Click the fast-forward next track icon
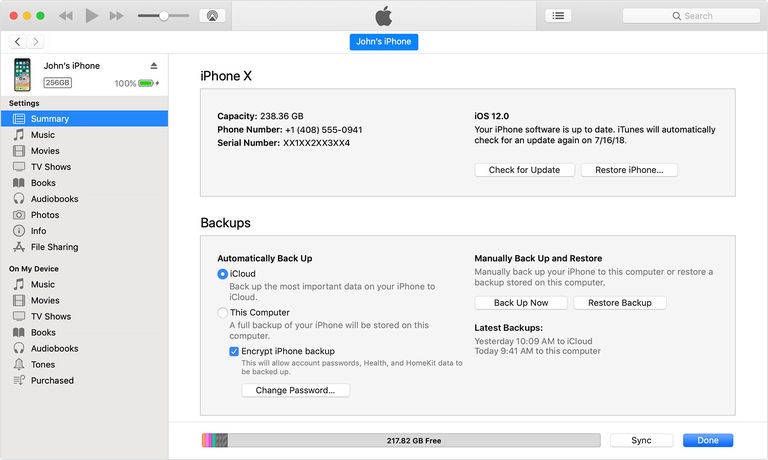The image size is (768, 460). [117, 16]
